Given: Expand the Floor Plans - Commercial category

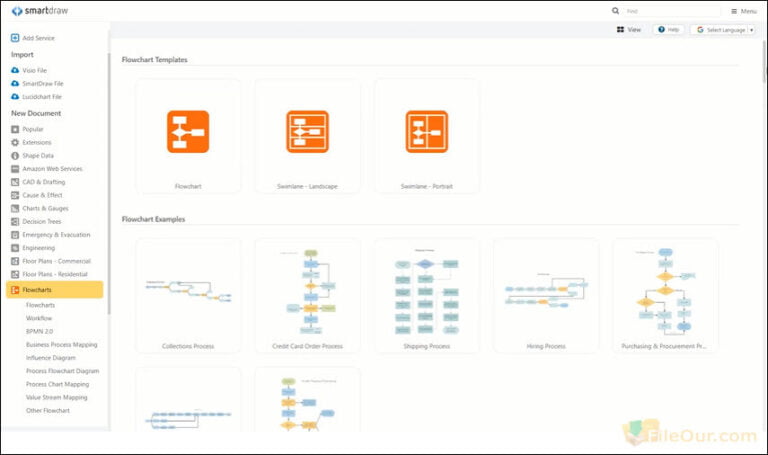Looking at the screenshot, I should 56,261.
